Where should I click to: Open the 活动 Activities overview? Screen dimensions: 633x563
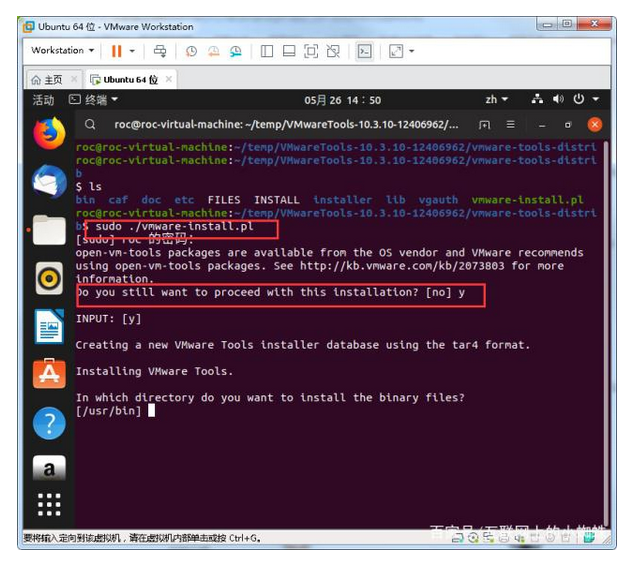[43, 100]
